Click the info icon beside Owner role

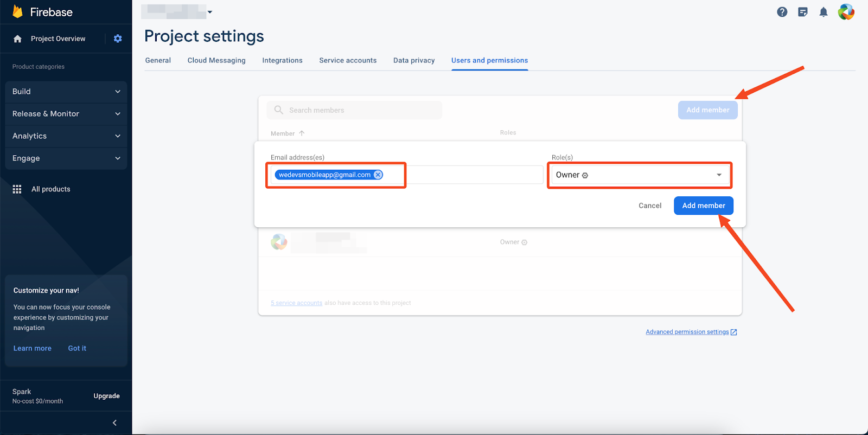(585, 175)
